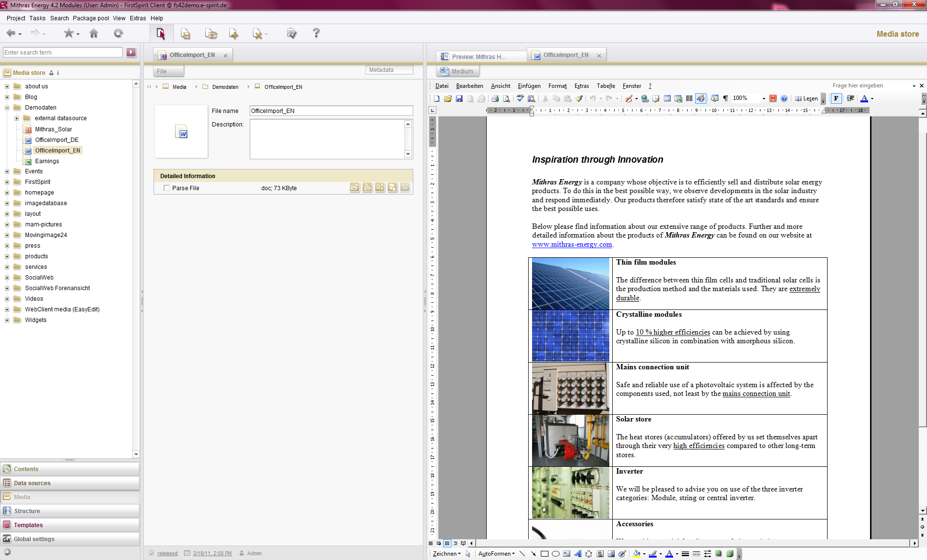Click the format painter brush icon
Screen dimensions: 927x560
click(x=579, y=98)
